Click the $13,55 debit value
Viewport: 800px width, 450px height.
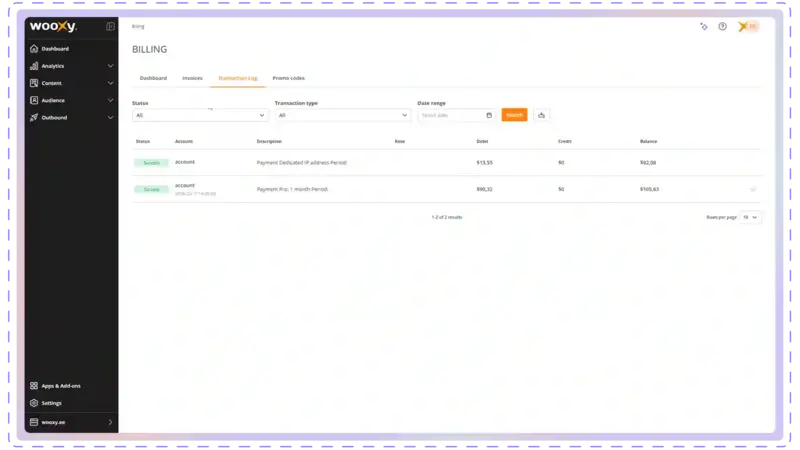coord(484,163)
